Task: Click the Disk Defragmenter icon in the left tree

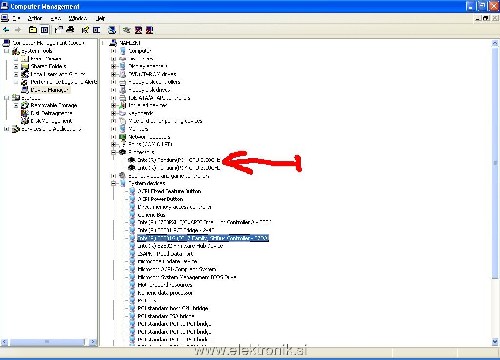Action: point(25,113)
